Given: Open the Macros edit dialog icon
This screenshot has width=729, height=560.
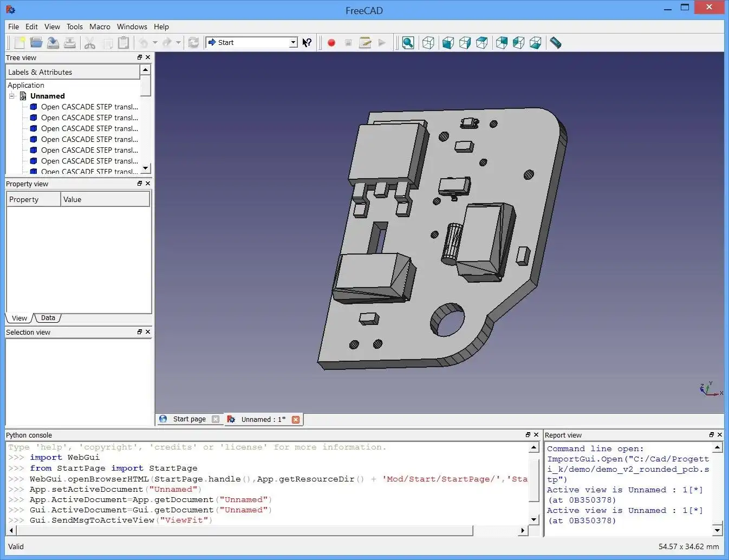Looking at the screenshot, I should pyautogui.click(x=365, y=43).
